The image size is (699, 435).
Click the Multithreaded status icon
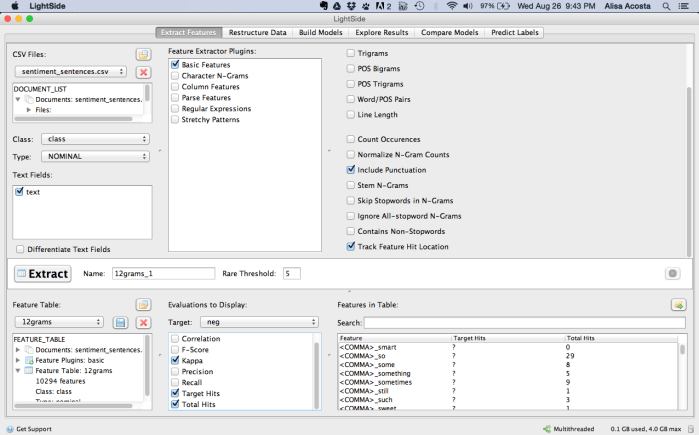(547, 429)
